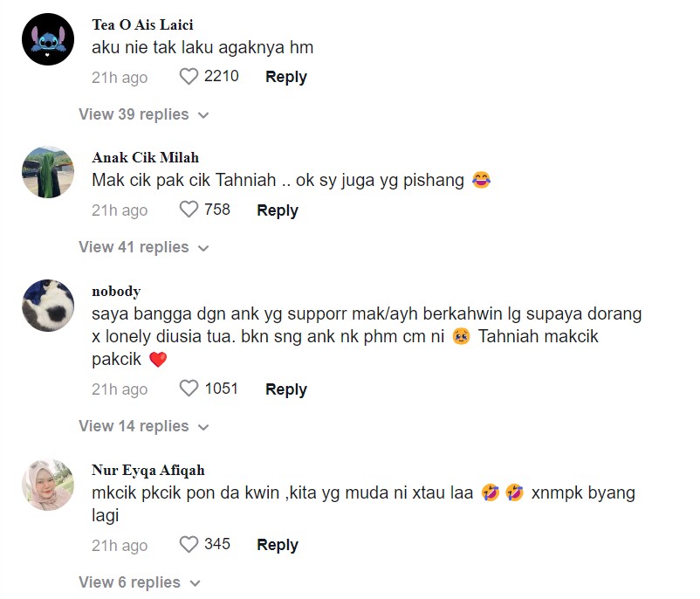
Task: Open the Tea O Ais Laici username
Action: coord(142,24)
